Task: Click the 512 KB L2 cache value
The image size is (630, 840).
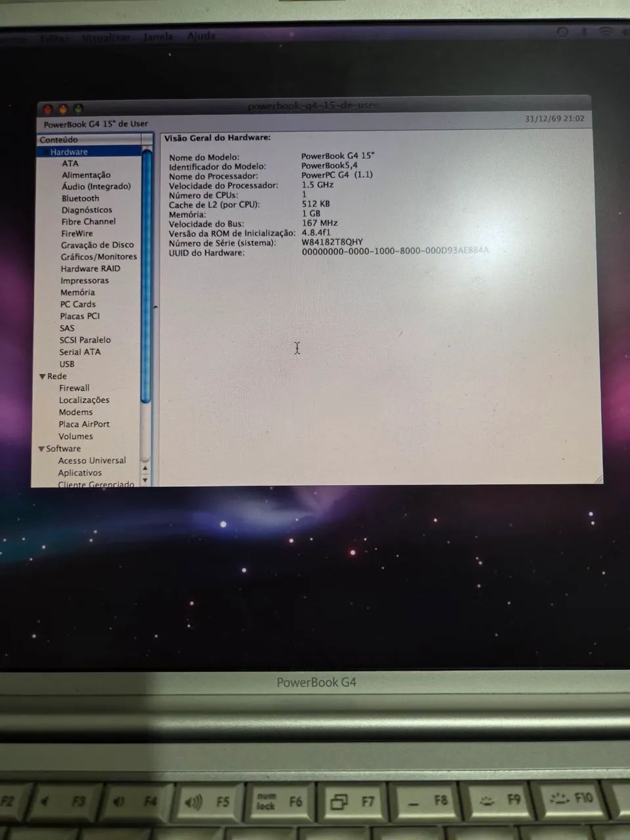Action: 316,204
